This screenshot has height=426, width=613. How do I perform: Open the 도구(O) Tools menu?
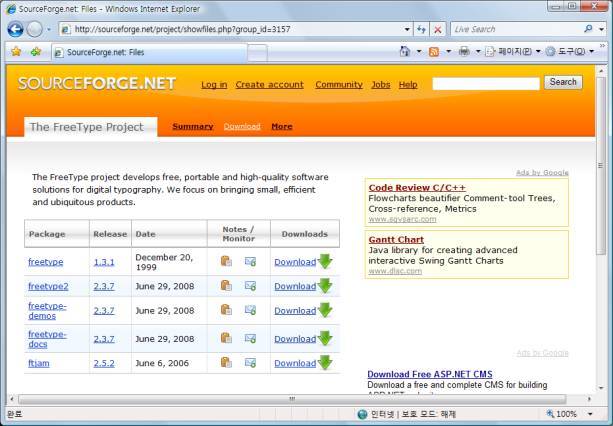coord(570,52)
